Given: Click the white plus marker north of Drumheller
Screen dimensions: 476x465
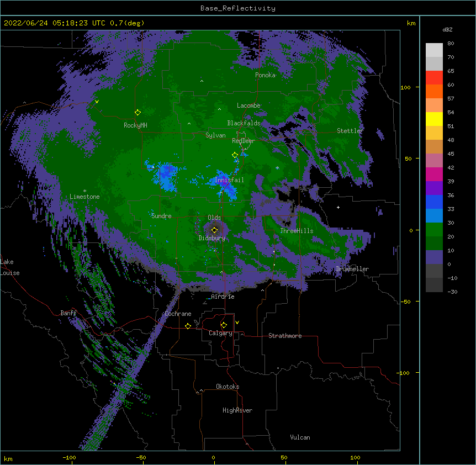Looking at the screenshot, I should 338,207.
